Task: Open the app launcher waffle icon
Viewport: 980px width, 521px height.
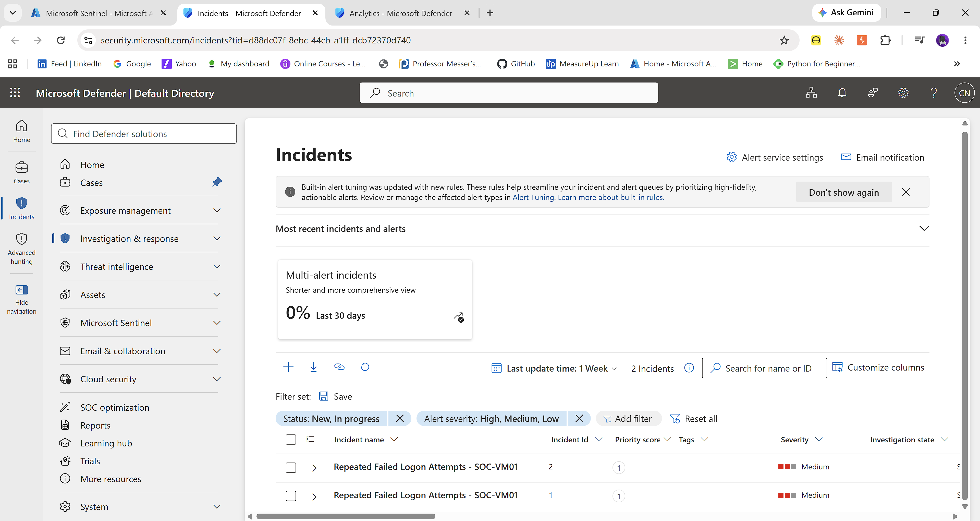Action: [x=15, y=93]
